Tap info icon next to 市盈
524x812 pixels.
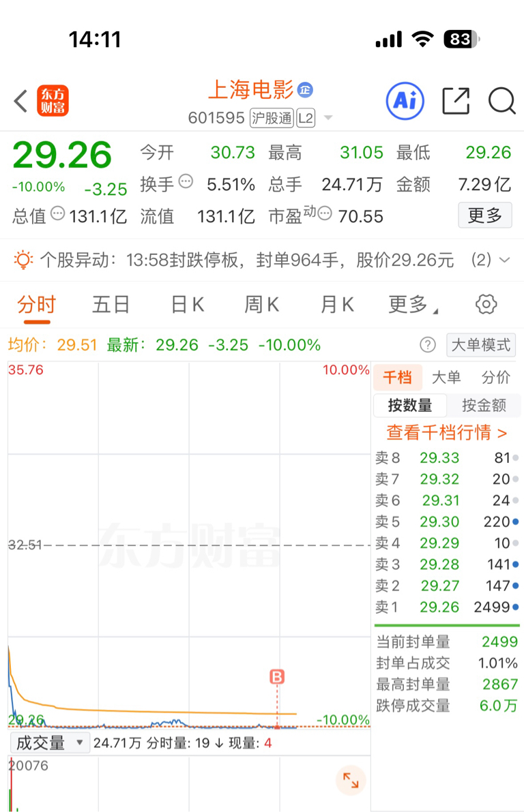[325, 213]
